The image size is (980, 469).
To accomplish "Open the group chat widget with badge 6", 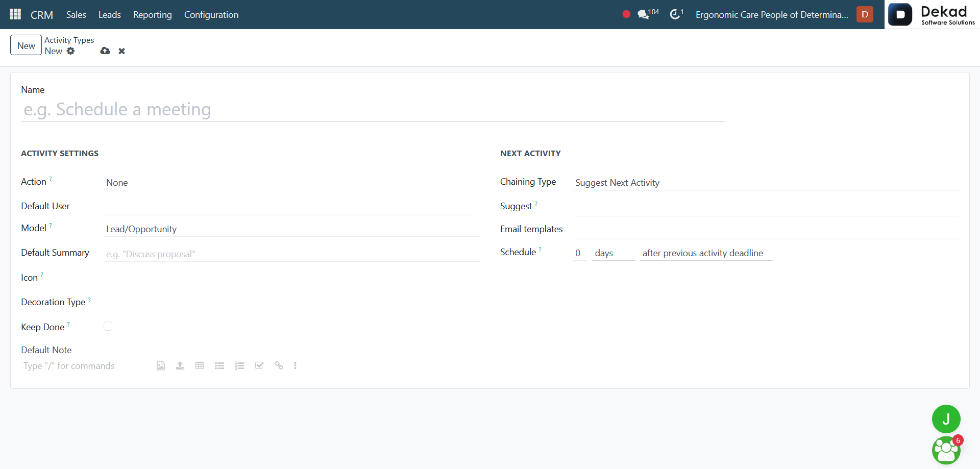I will [x=946, y=450].
